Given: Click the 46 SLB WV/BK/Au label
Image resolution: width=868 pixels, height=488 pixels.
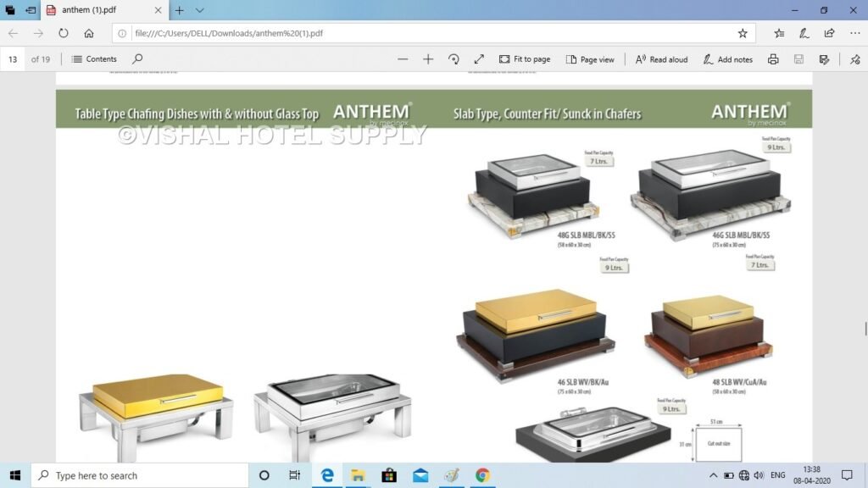Looking at the screenshot, I should click(582, 382).
